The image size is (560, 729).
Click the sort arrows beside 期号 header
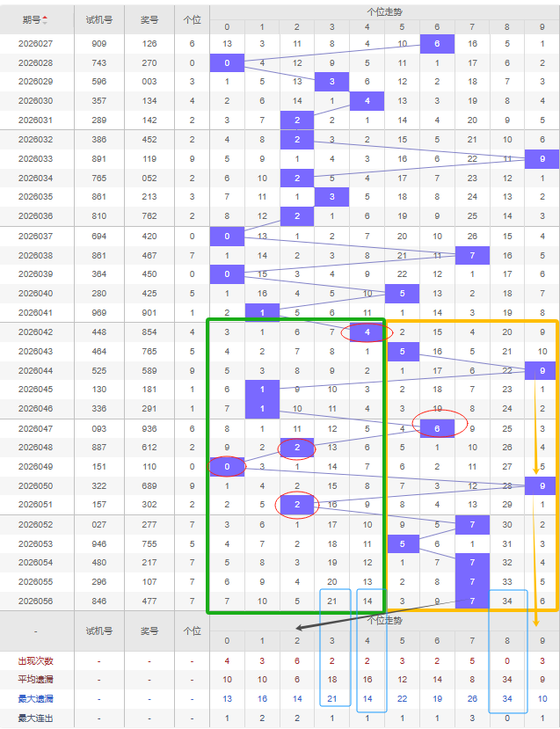pos(46,18)
